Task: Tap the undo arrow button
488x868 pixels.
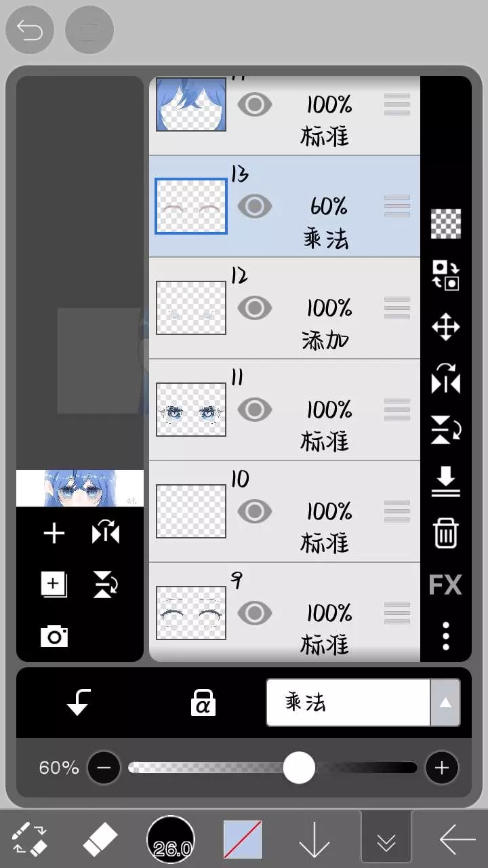Action: pyautogui.click(x=30, y=30)
